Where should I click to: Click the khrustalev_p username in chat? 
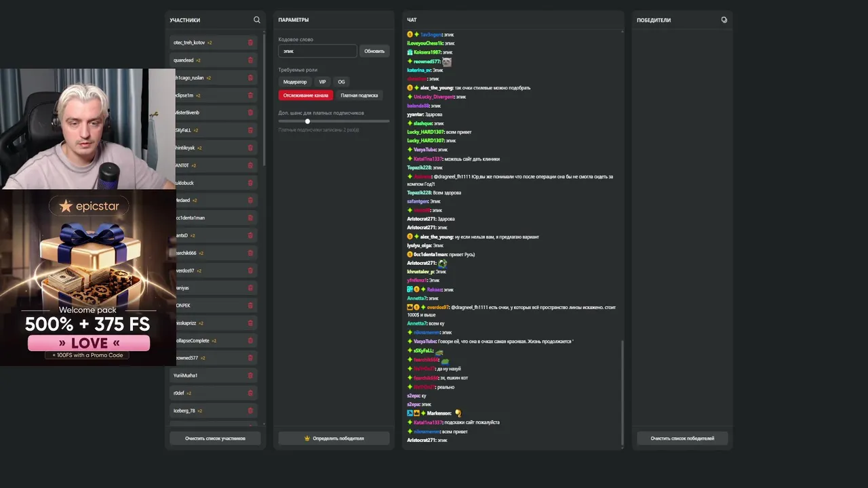tap(420, 272)
